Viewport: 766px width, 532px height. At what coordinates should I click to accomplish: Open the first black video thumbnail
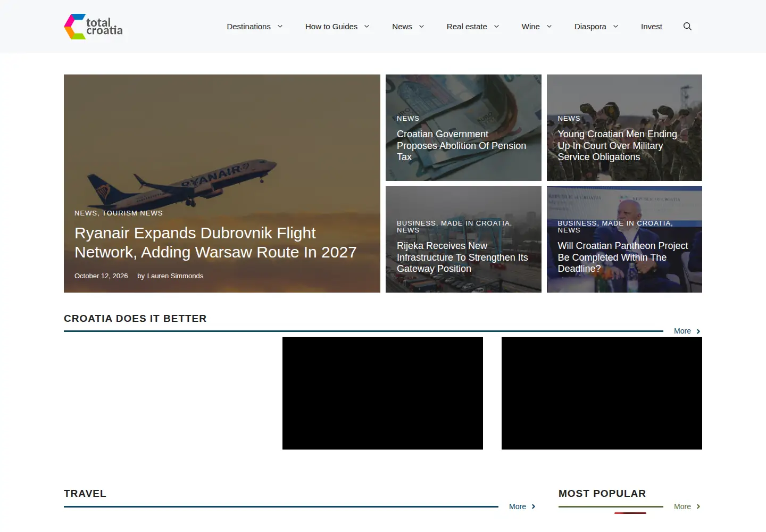click(382, 393)
